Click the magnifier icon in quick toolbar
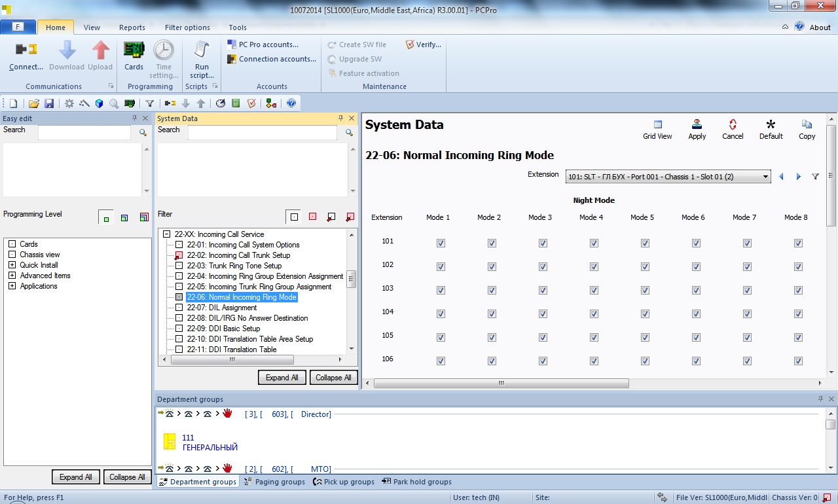Viewport: 838px width, 504px height. (x=114, y=103)
